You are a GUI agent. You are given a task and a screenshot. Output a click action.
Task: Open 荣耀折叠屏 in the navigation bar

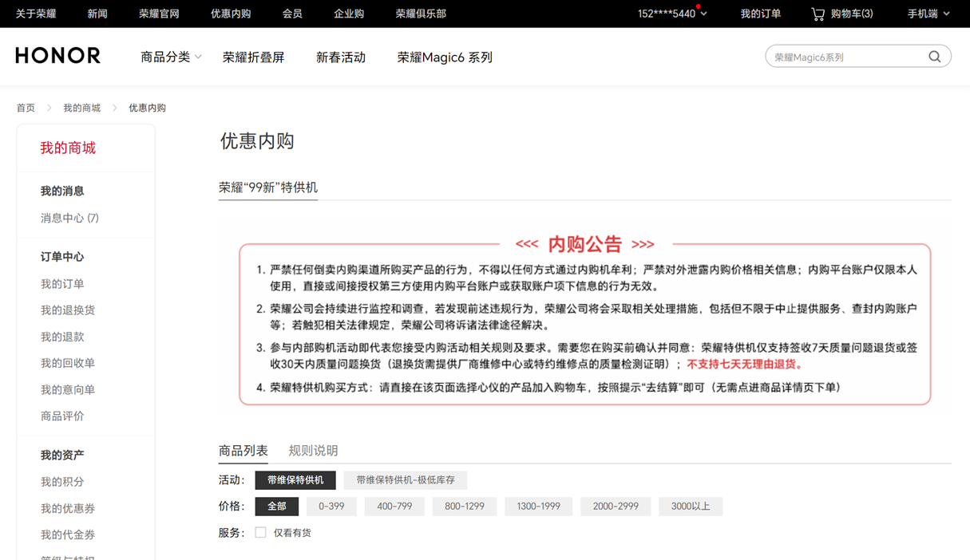(253, 57)
